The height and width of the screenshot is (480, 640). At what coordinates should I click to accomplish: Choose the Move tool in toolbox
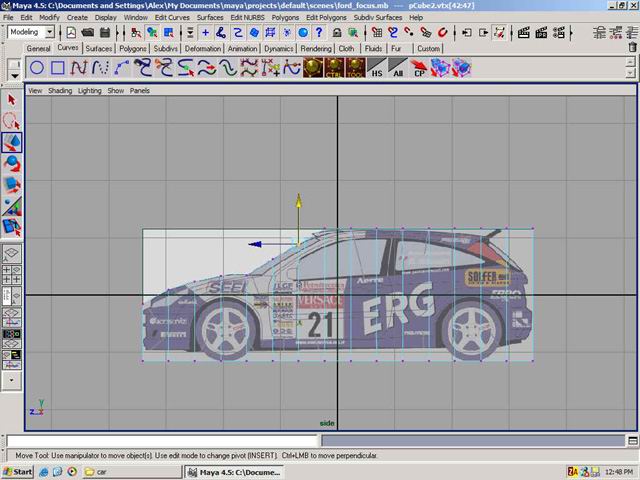click(12, 143)
